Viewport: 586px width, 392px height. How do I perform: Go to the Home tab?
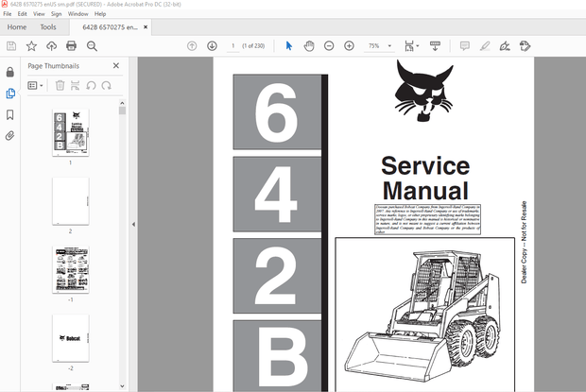(x=16, y=27)
